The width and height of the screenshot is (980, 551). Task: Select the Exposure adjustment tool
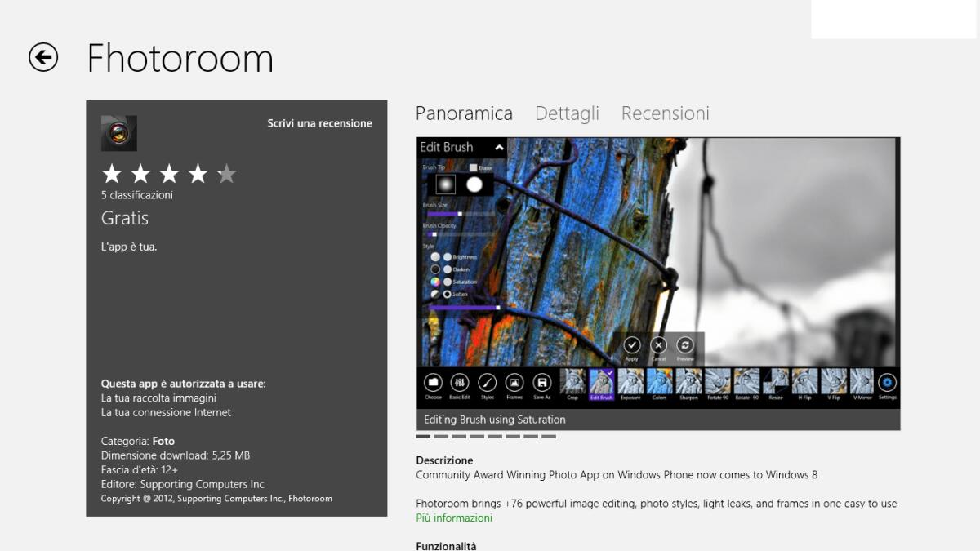coord(630,384)
